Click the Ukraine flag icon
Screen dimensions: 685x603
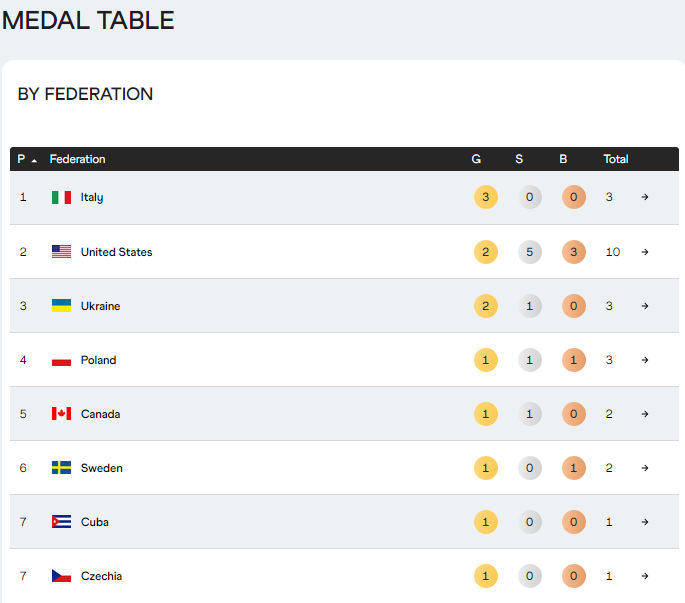coord(61,306)
